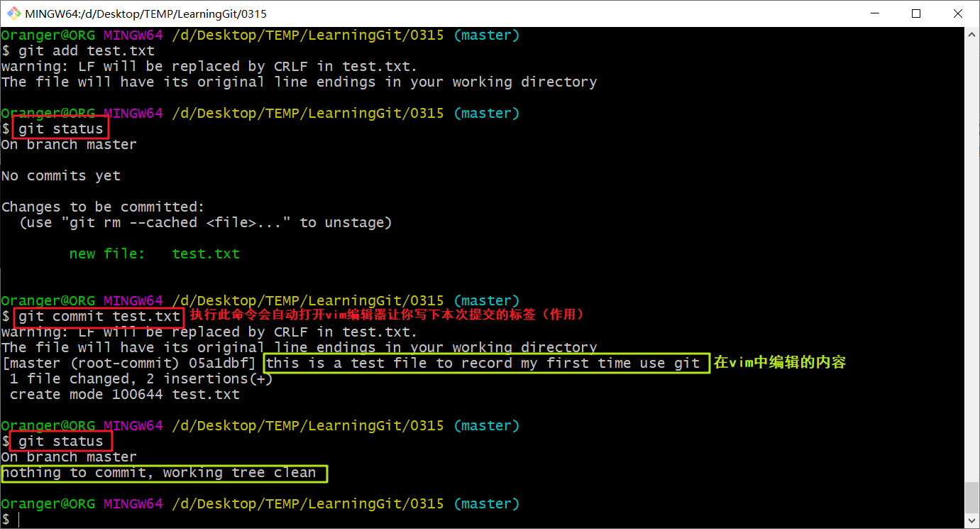980x529 pixels.
Task: Click '1 file changed, 2 insertions(+)' line
Action: [141, 379]
